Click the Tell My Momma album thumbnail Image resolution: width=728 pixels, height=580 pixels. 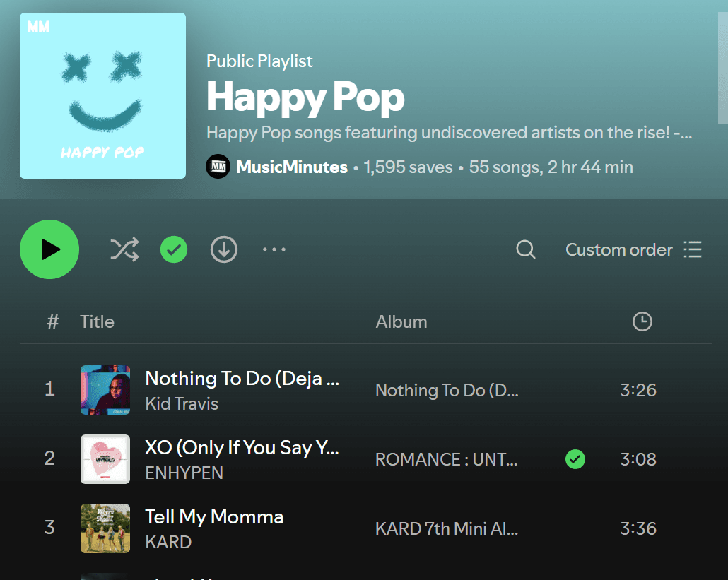click(105, 528)
